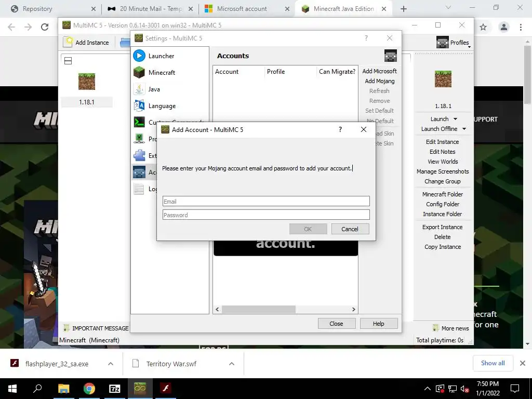Open the Custom Commands page icon
The image size is (532, 399).
139,122
